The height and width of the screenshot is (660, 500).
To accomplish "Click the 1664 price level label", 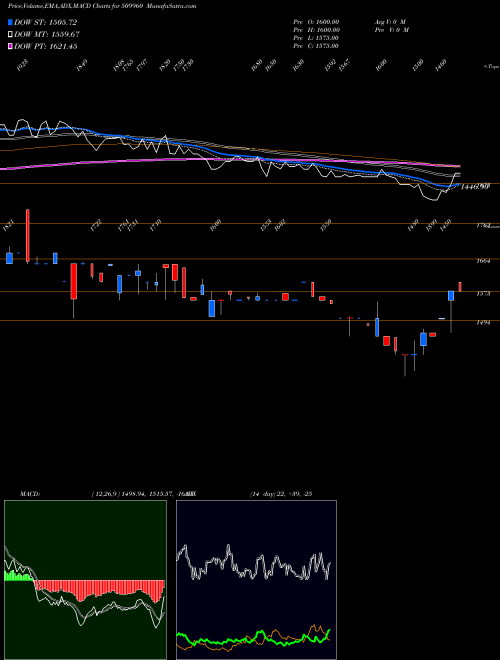I will pyautogui.click(x=482, y=261).
